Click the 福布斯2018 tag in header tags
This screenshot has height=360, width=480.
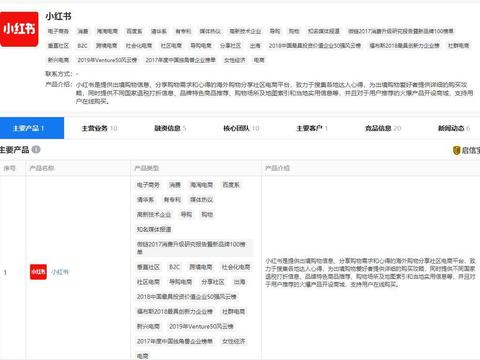click(405, 46)
